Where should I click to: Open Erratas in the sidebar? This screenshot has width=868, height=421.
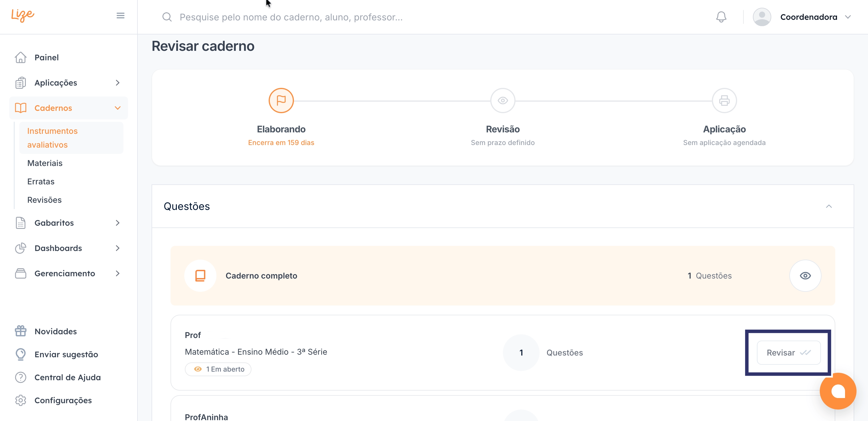tap(41, 181)
